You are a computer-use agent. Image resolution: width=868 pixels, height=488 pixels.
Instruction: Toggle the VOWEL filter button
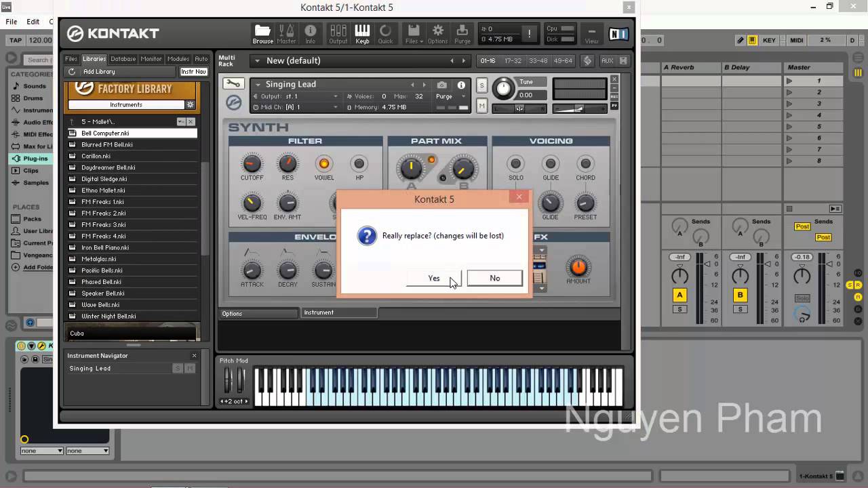pyautogui.click(x=323, y=163)
